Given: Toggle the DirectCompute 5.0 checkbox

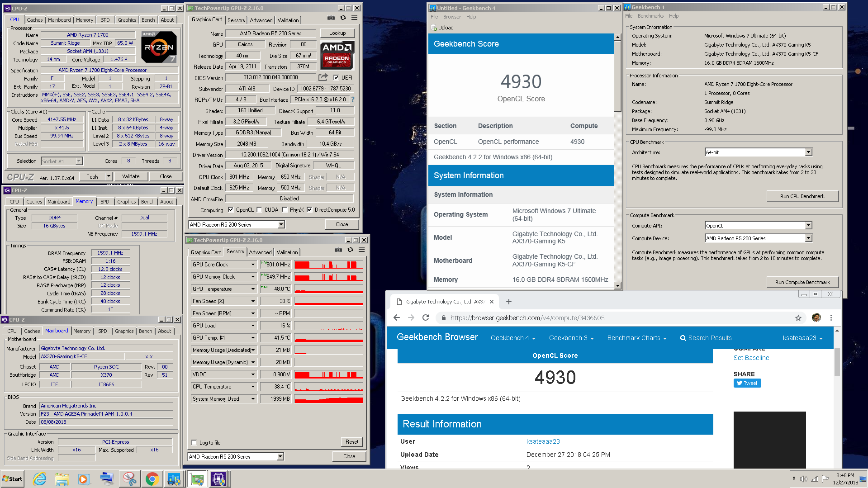Looking at the screenshot, I should tap(309, 210).
